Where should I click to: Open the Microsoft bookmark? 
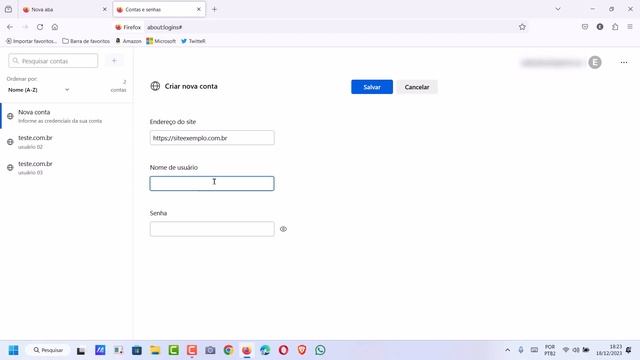click(x=161, y=41)
